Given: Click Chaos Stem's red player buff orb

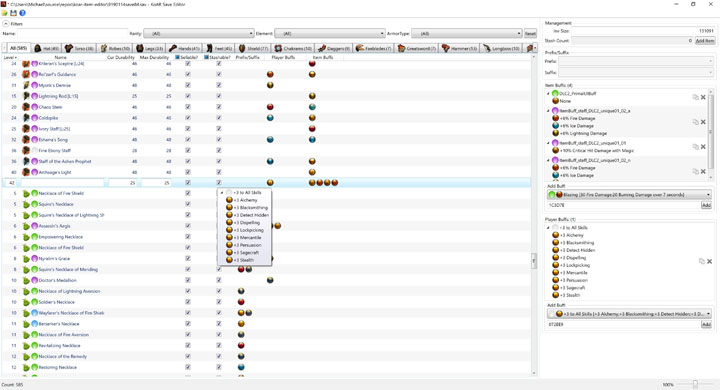Looking at the screenshot, I should pyautogui.click(x=270, y=107).
